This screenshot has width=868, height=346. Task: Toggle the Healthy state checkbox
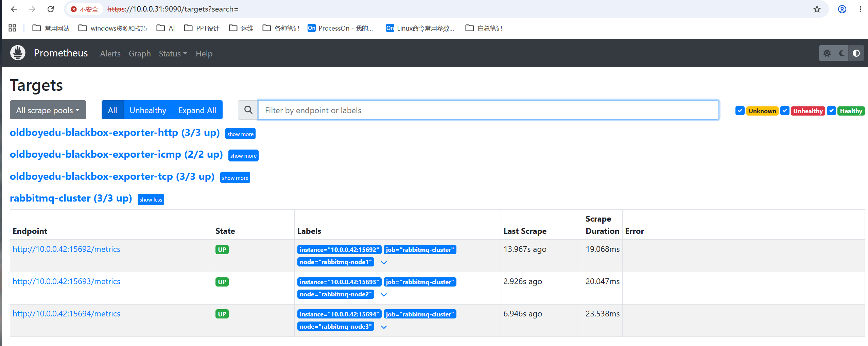pos(831,111)
